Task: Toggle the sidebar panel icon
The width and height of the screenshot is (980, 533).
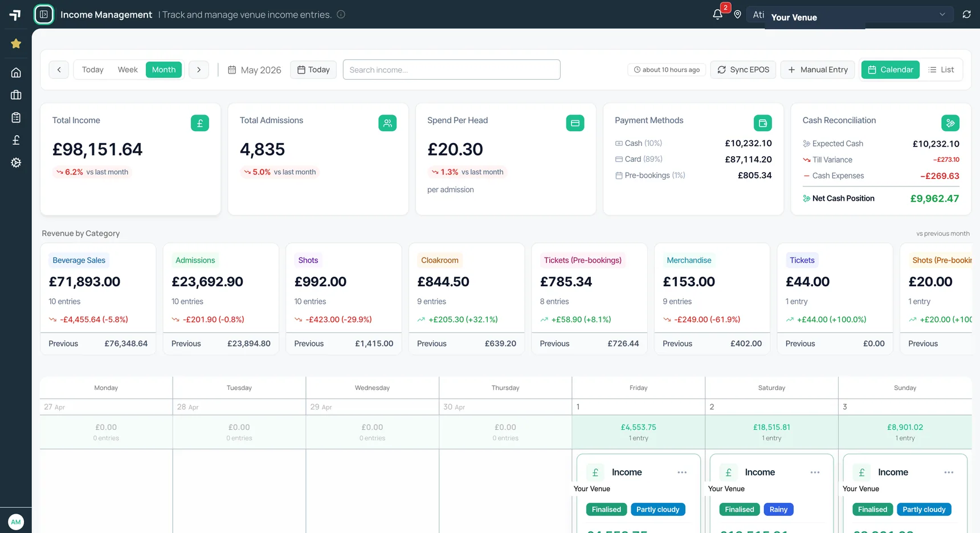Action: pyautogui.click(x=44, y=14)
